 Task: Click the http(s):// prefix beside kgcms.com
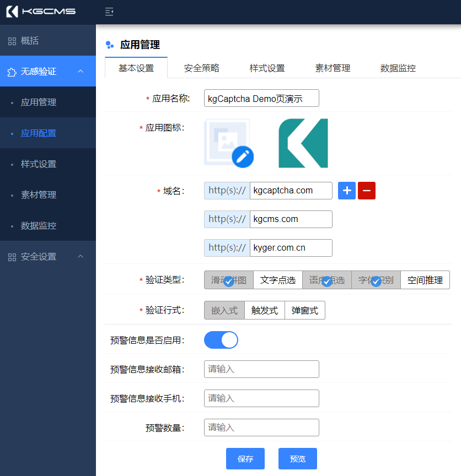pyautogui.click(x=227, y=219)
